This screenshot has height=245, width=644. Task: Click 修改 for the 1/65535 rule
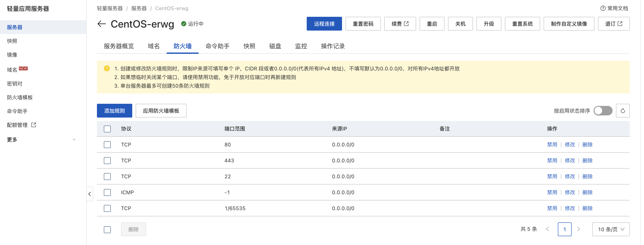point(570,208)
